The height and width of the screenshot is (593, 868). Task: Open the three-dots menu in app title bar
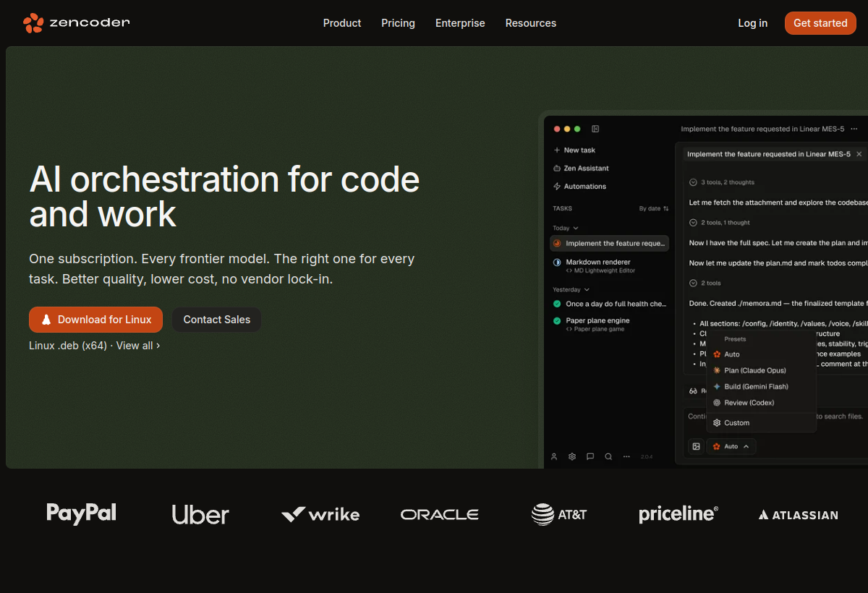(x=854, y=129)
